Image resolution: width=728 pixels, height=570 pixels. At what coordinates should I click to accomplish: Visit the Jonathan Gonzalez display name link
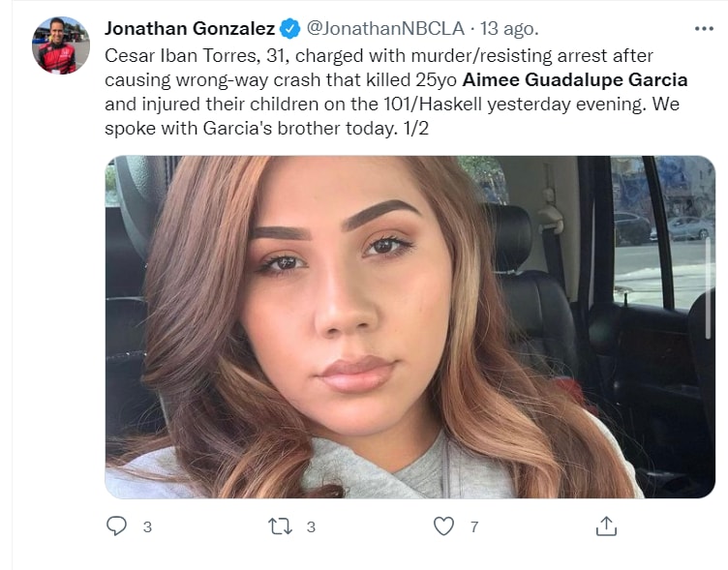(x=190, y=28)
